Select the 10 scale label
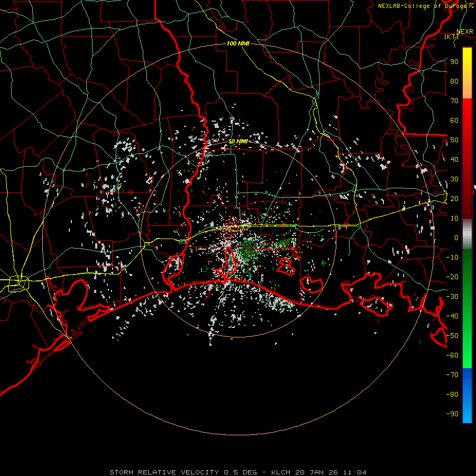 pos(454,218)
